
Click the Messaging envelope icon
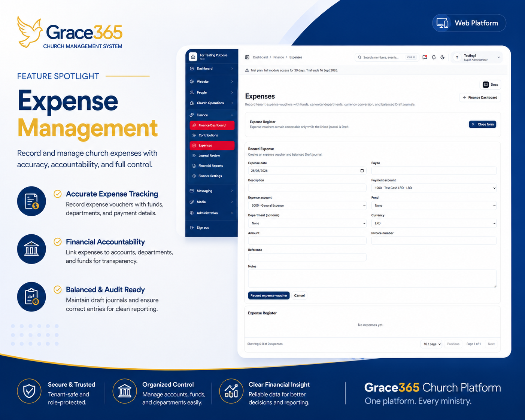click(x=192, y=191)
